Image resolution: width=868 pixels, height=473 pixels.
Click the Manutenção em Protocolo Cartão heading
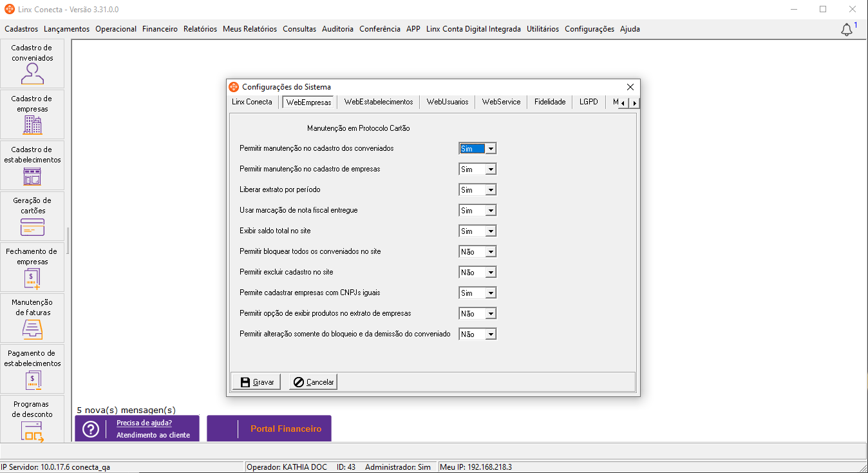click(x=359, y=128)
